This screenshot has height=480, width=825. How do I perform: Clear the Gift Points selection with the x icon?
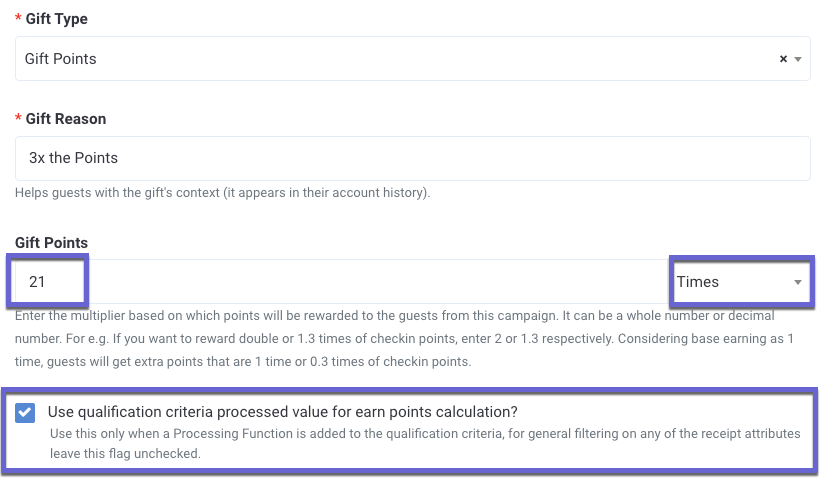(783, 59)
